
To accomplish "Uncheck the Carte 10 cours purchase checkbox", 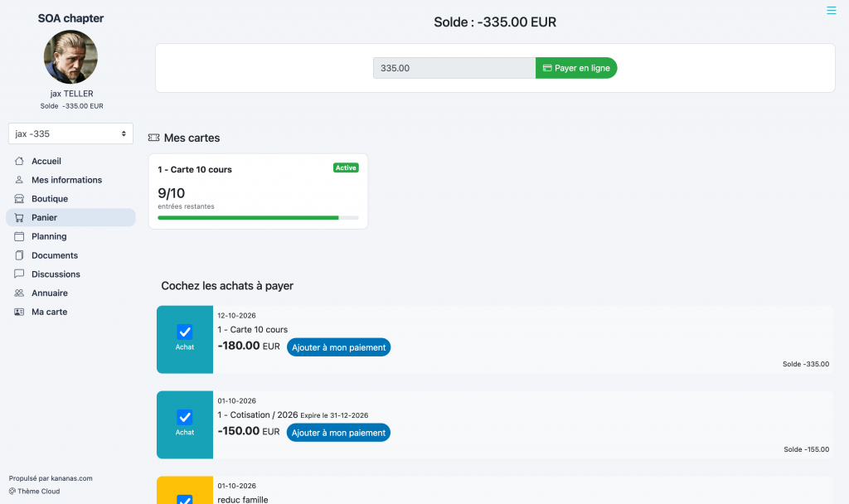I will 185,332.
